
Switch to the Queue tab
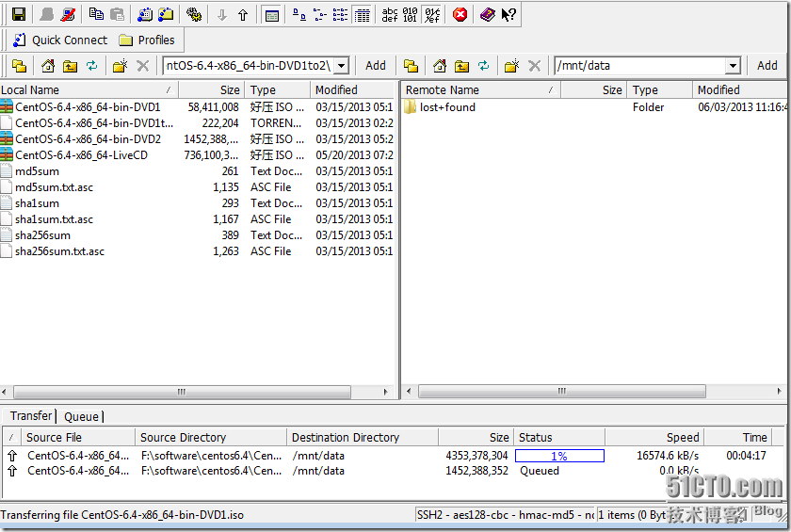tap(81, 416)
